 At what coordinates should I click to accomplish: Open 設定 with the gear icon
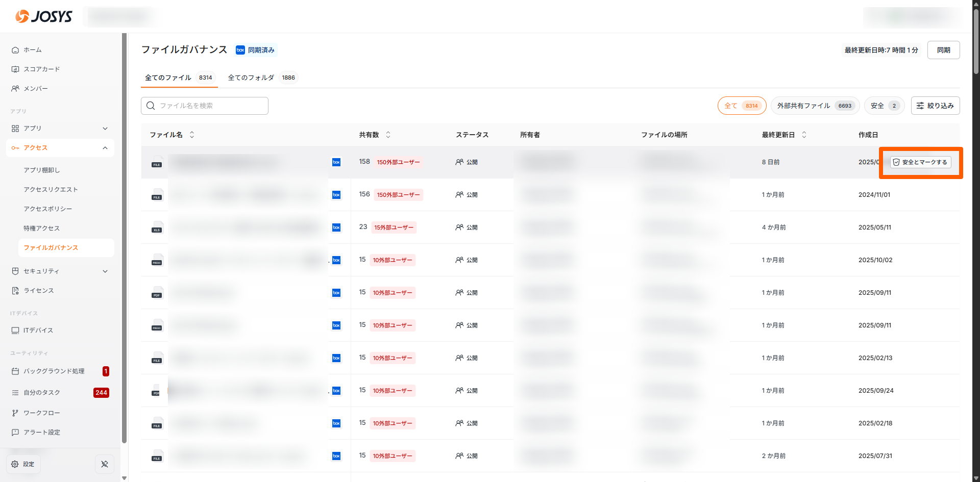pyautogui.click(x=23, y=464)
